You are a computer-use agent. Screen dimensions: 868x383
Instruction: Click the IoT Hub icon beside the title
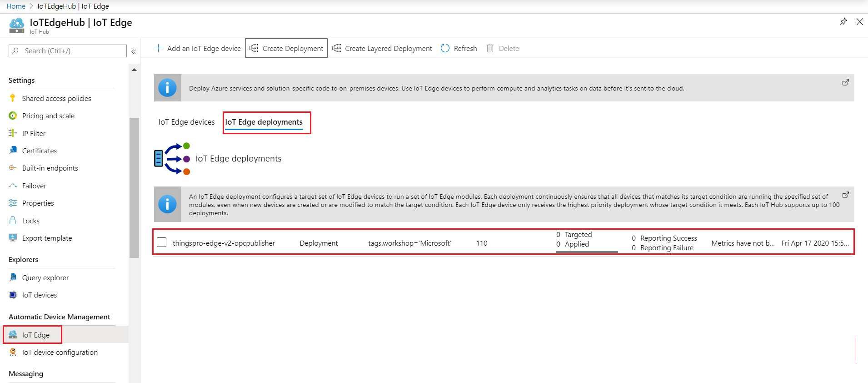[x=17, y=25]
